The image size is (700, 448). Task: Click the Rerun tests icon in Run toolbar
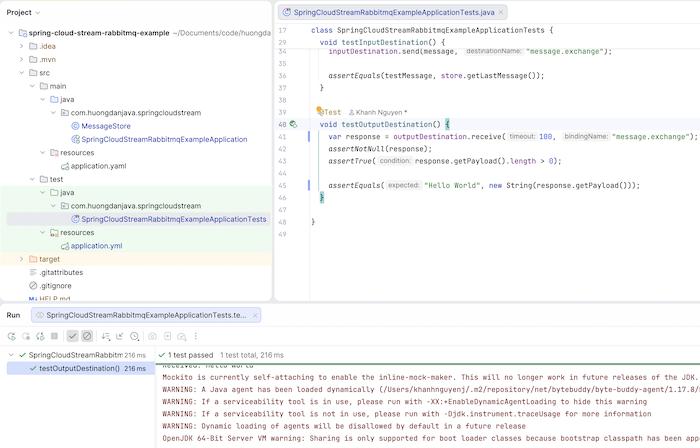(x=12, y=336)
